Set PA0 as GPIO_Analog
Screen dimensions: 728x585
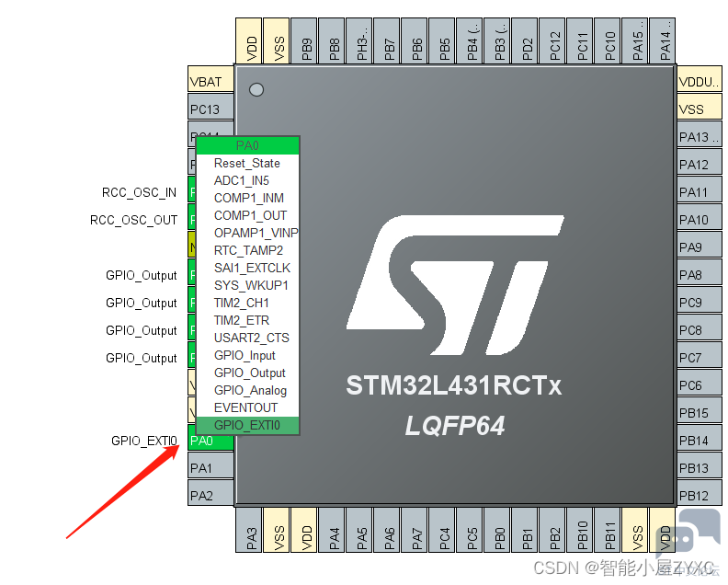[247, 390]
